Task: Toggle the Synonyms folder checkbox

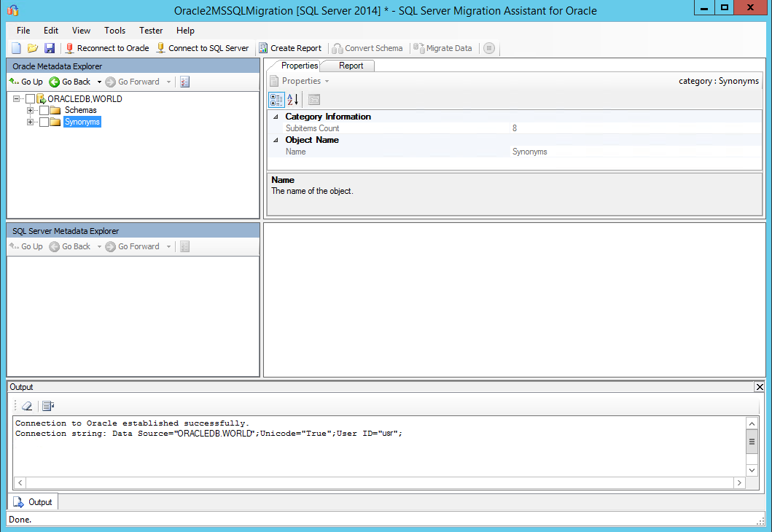Action: point(44,122)
